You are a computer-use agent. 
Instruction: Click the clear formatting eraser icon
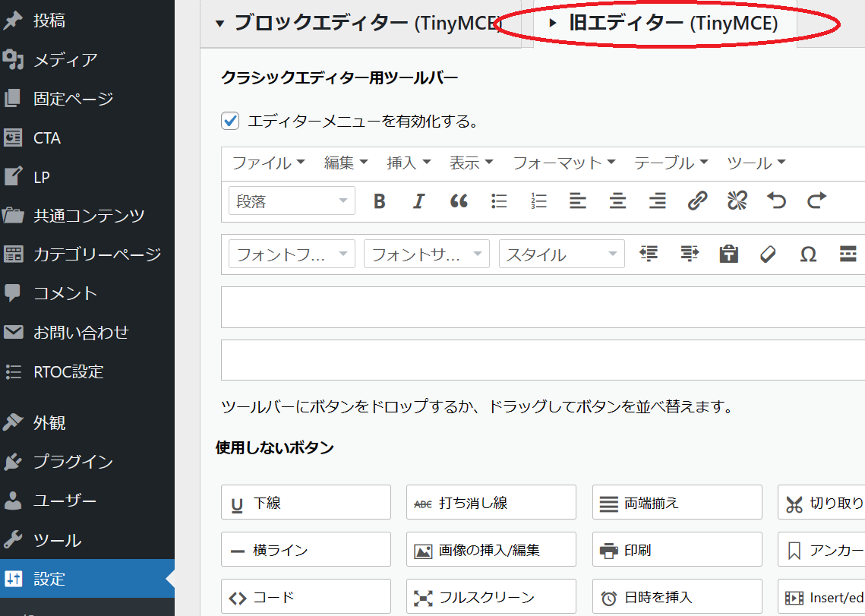click(768, 254)
